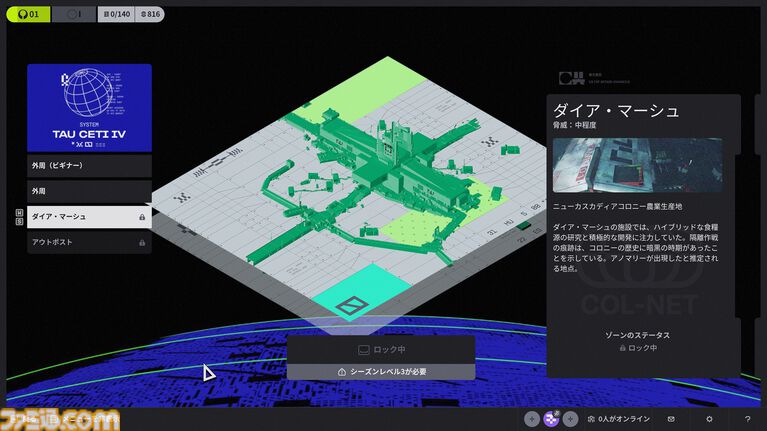
Task: Click the purple player avatar icon
Action: (550, 419)
